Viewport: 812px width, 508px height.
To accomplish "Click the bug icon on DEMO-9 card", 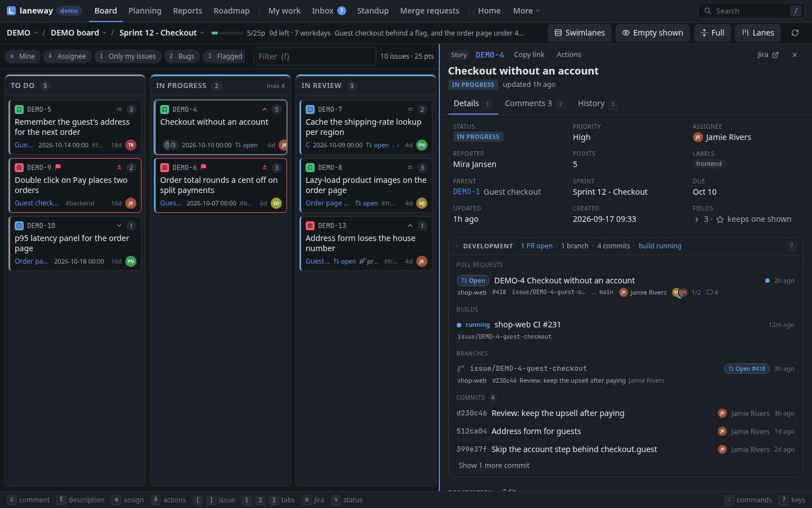I will point(19,168).
